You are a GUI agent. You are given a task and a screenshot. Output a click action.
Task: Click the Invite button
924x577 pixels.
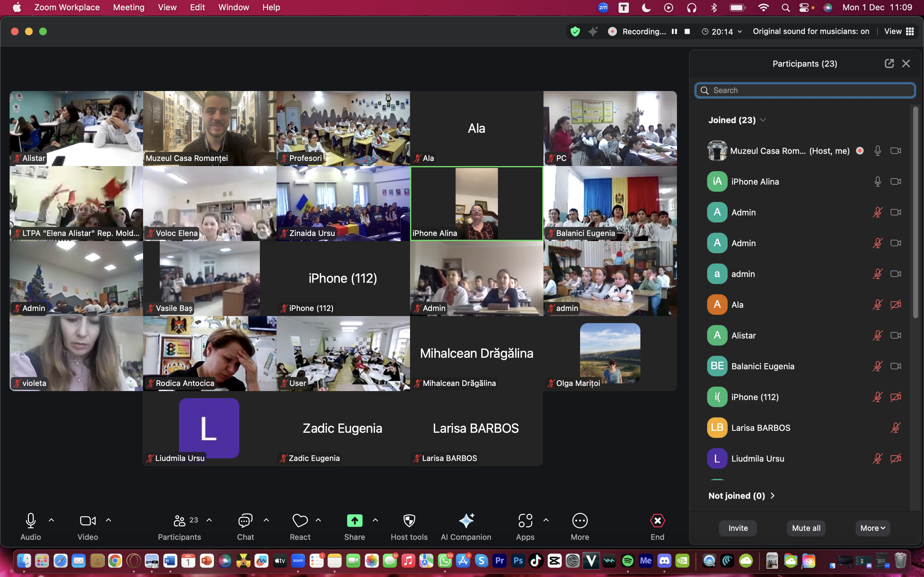pyautogui.click(x=738, y=528)
